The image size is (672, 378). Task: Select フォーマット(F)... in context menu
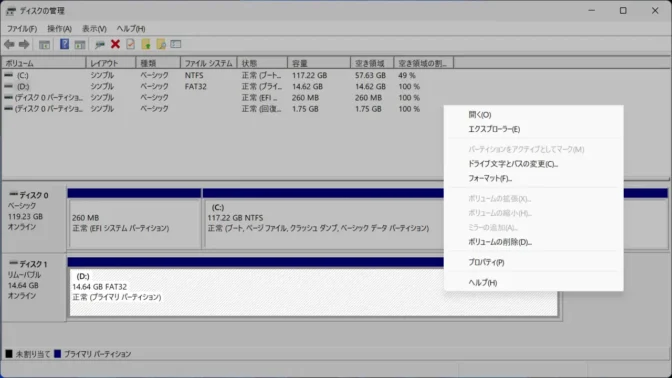click(534, 178)
